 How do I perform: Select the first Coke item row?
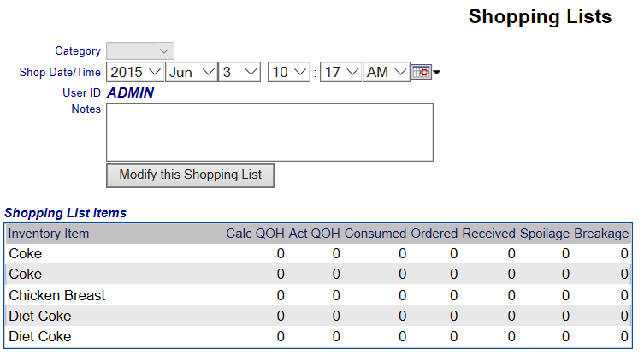[318, 253]
